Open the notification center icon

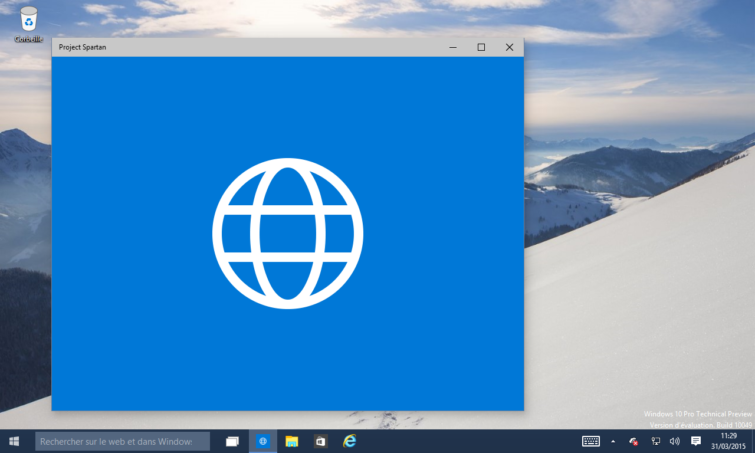point(696,441)
